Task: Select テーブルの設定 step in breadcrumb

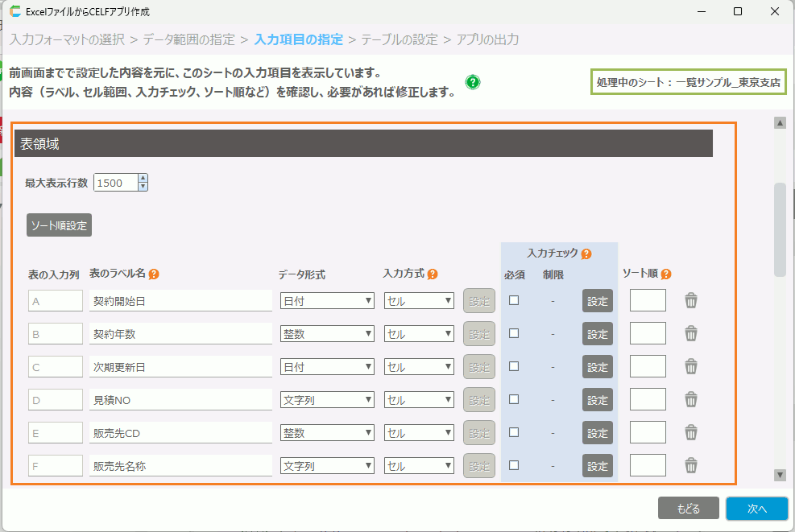Action: [x=400, y=39]
